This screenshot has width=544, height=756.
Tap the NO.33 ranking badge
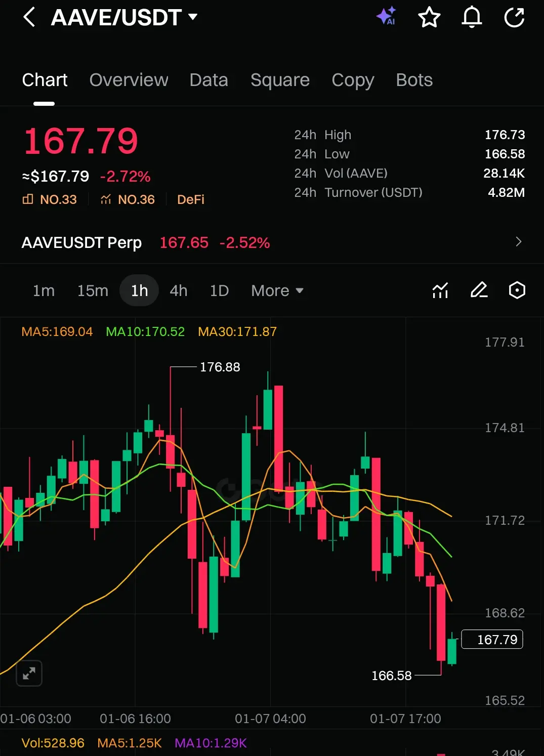(x=50, y=199)
